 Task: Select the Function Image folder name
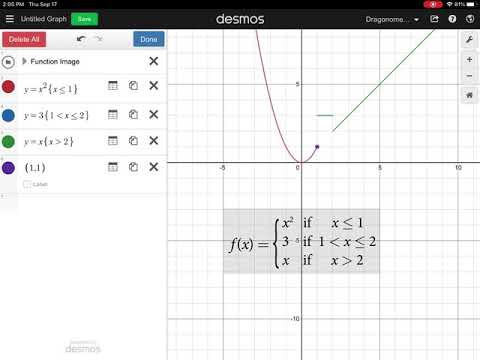[x=55, y=62]
